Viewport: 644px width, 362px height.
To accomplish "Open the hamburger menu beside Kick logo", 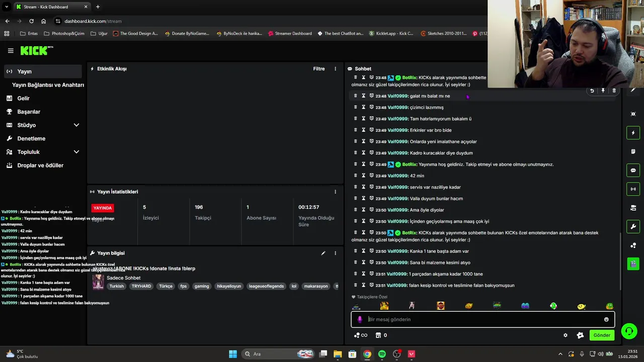I will click(11, 51).
